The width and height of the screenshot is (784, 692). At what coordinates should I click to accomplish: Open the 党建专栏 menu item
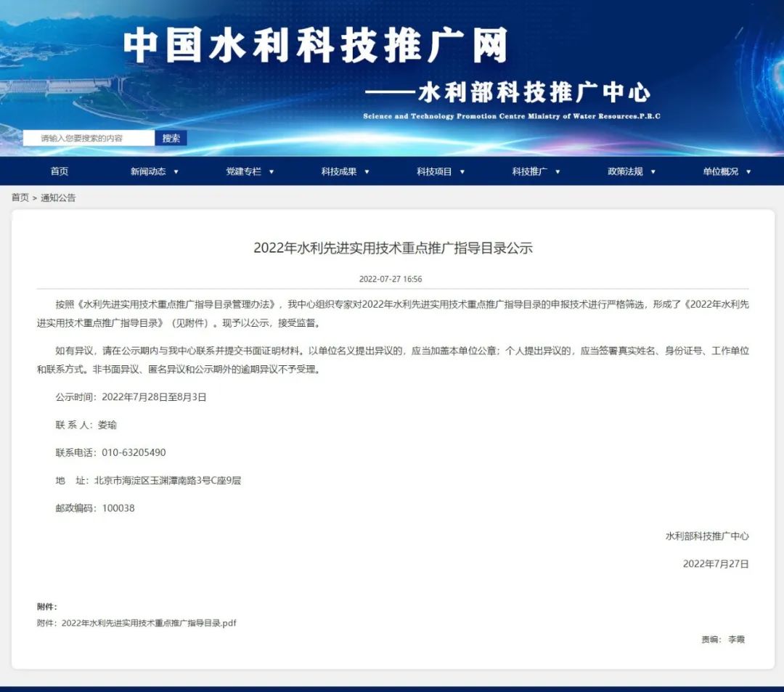243,171
